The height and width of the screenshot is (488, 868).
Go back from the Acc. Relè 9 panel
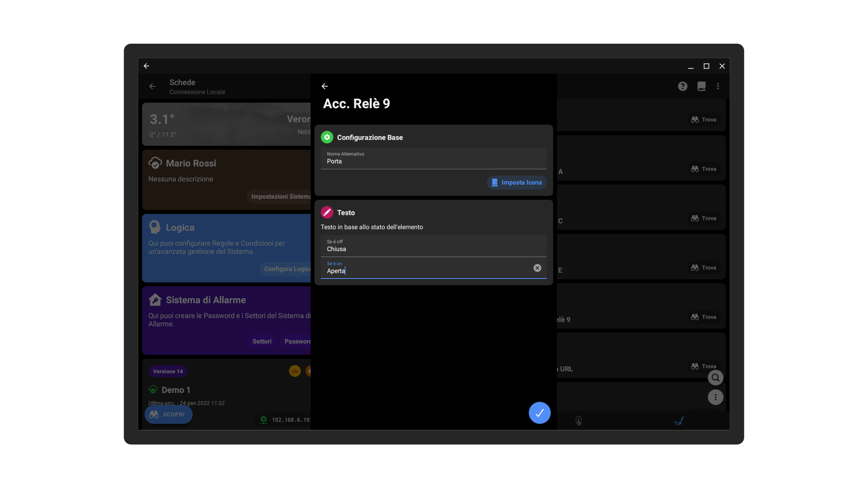(325, 86)
